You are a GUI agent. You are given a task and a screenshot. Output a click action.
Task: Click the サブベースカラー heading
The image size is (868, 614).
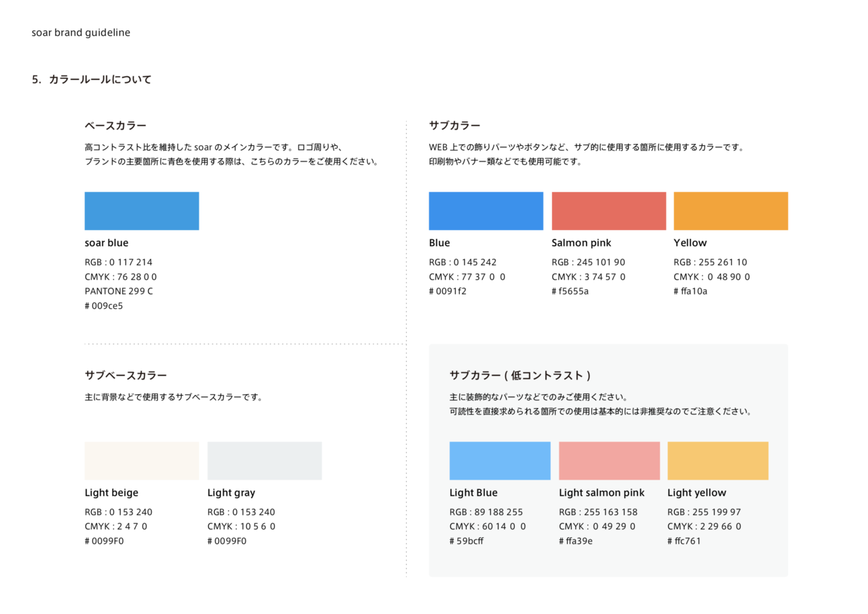125,375
